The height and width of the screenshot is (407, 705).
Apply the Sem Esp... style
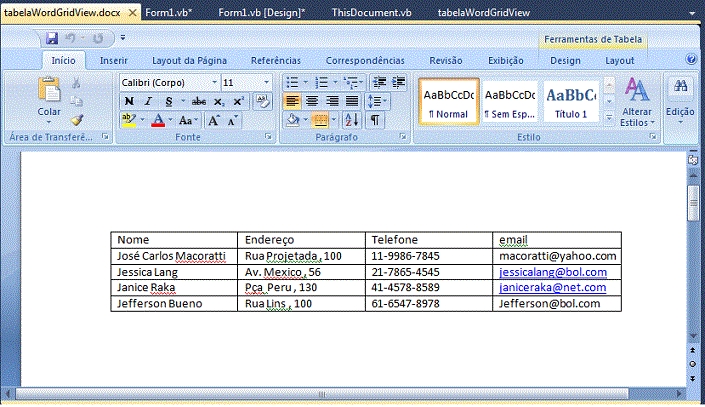pos(510,102)
